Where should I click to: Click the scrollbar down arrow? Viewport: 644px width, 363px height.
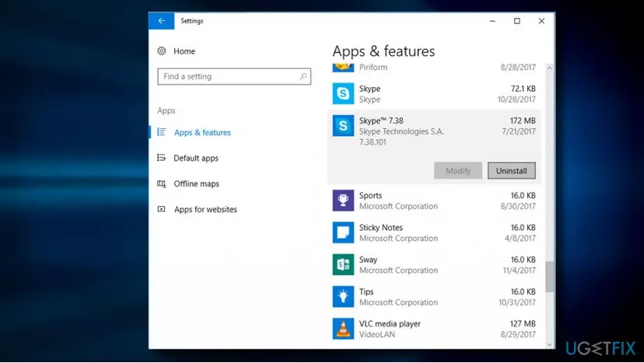550,344
